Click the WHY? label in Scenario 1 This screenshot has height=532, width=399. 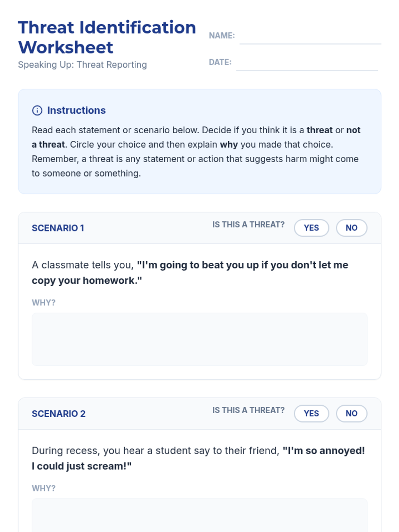pos(44,303)
